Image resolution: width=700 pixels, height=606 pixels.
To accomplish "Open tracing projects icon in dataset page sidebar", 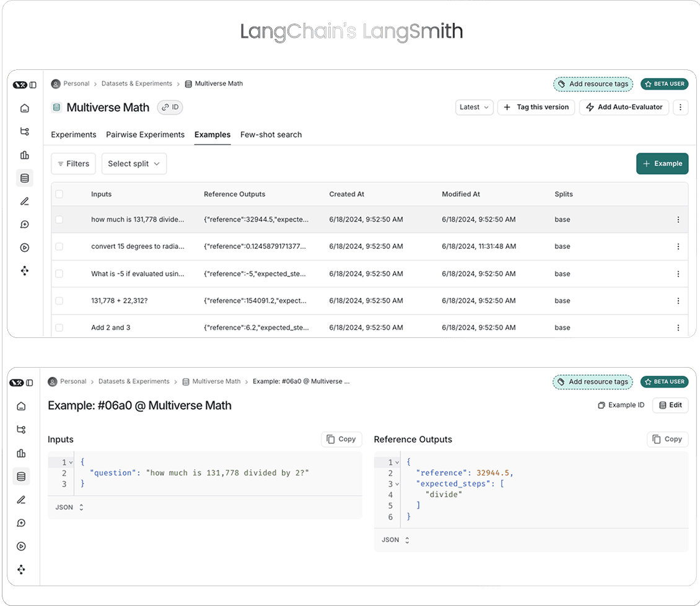I will coord(25,131).
